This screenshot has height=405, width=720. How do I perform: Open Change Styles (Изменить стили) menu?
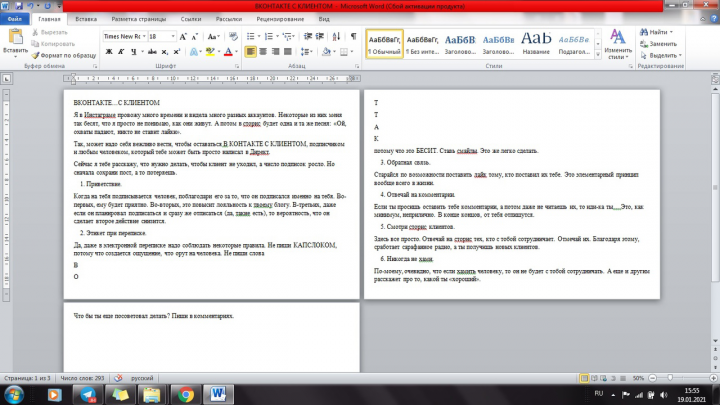point(618,44)
